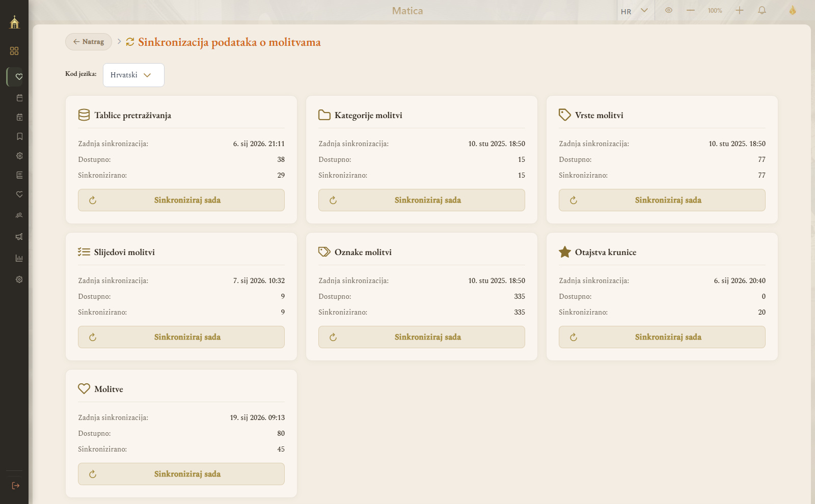Viewport: 815px width, 504px height.
Task: Open the megaphone announcements sidebar icon
Action: click(19, 237)
